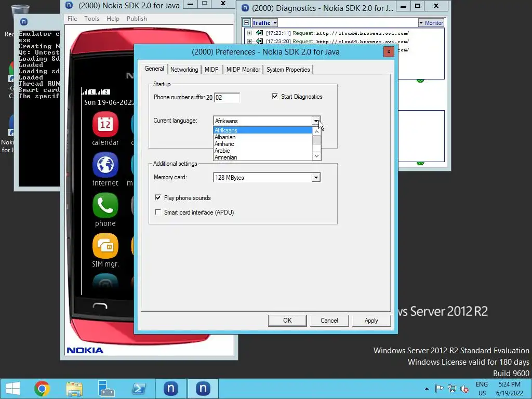Switch to the System Properties tab

(x=288, y=70)
